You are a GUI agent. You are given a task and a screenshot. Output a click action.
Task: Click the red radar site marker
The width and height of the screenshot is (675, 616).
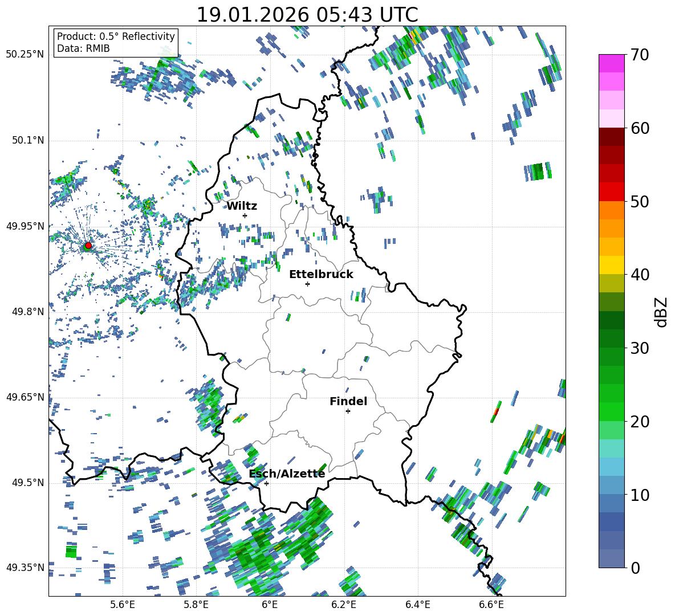point(88,246)
